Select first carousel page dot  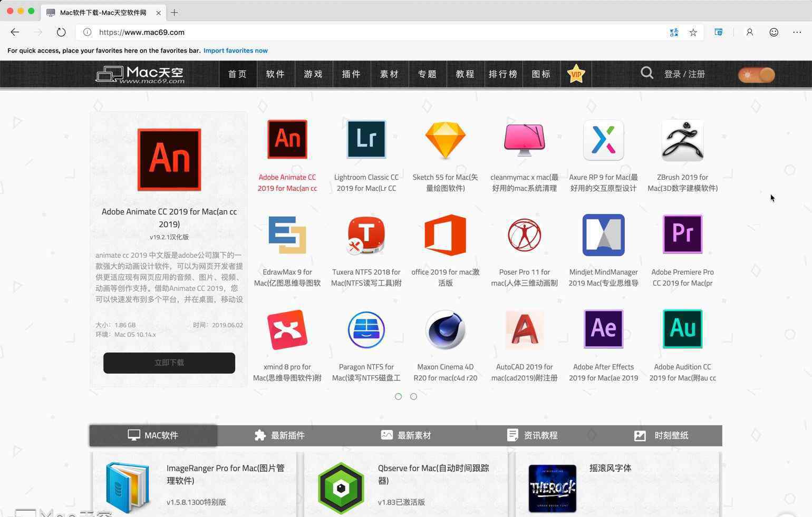click(x=399, y=396)
